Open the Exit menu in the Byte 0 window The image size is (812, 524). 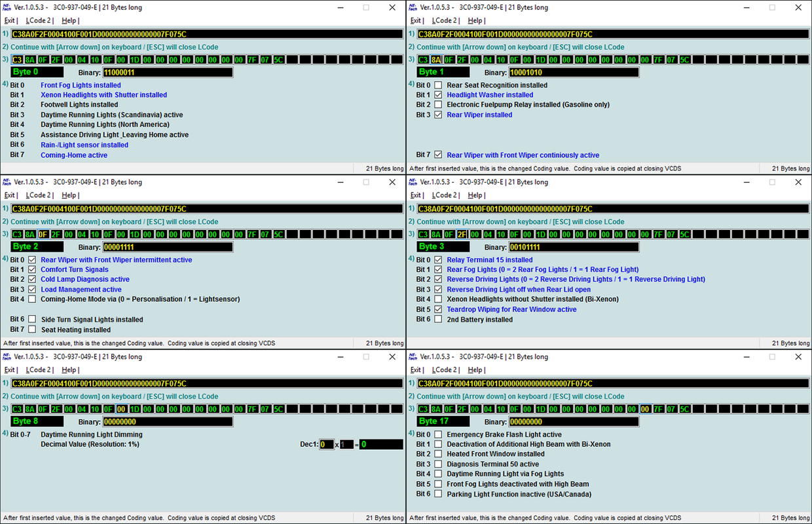click(x=10, y=20)
